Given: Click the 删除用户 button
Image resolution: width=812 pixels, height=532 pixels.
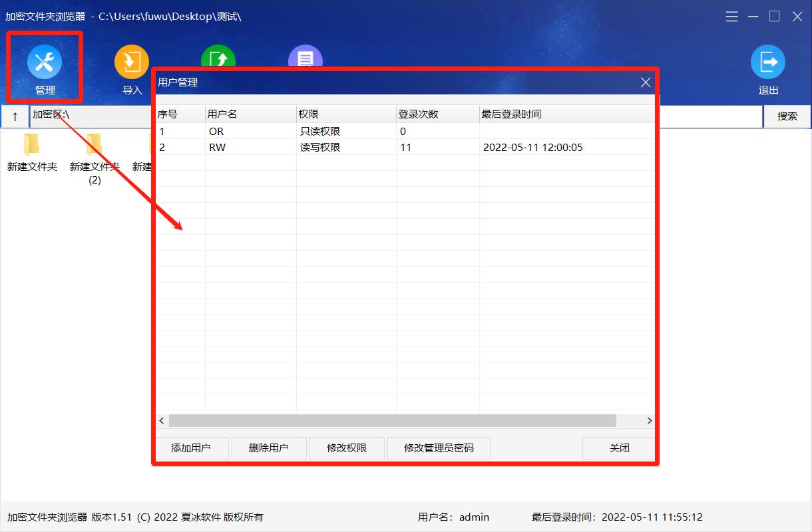Looking at the screenshot, I should click(269, 448).
